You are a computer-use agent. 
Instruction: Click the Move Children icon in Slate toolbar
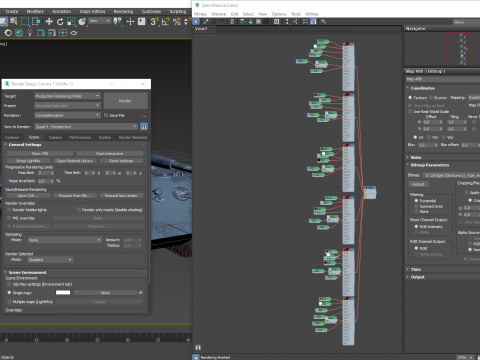tap(242, 22)
